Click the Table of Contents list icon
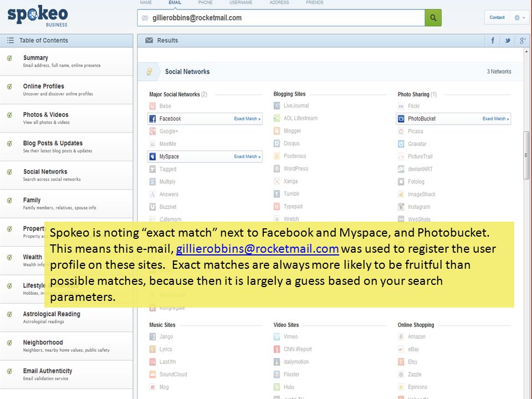The image size is (532, 399). tap(11, 40)
